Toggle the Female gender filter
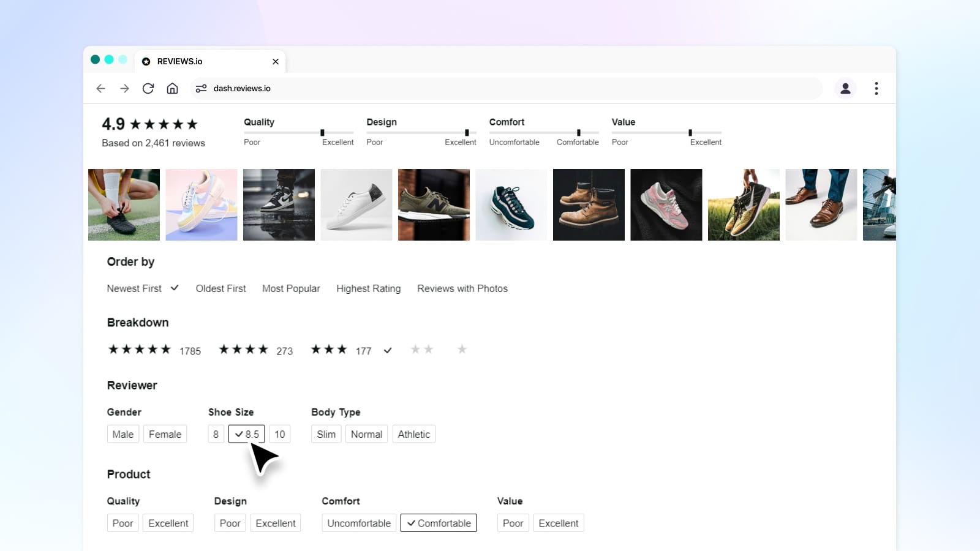 click(x=165, y=434)
